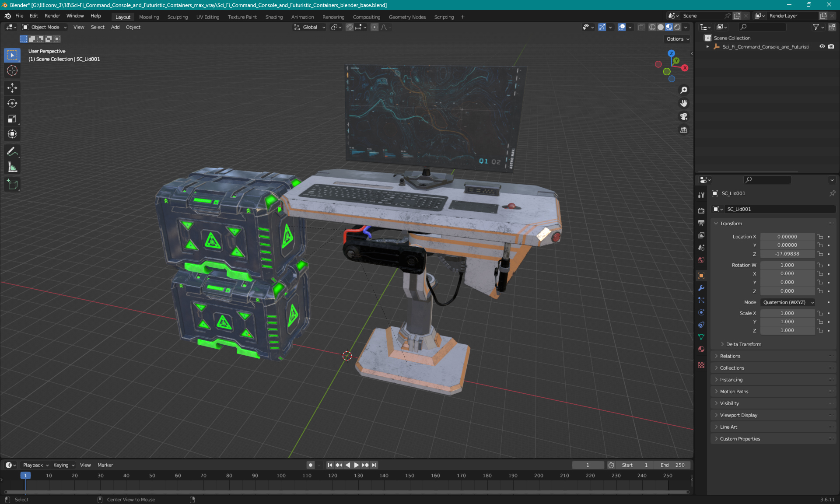This screenshot has height=504, width=840.
Task: Click the Location Z value field
Action: pos(787,254)
